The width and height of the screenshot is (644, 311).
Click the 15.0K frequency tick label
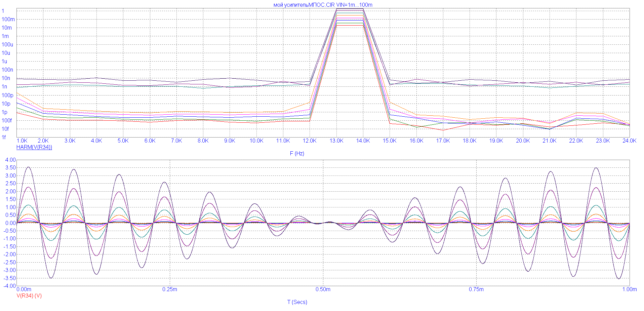[390, 141]
